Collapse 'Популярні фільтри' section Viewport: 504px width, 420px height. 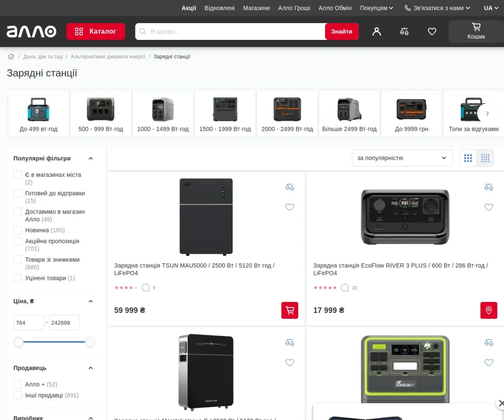coord(91,159)
